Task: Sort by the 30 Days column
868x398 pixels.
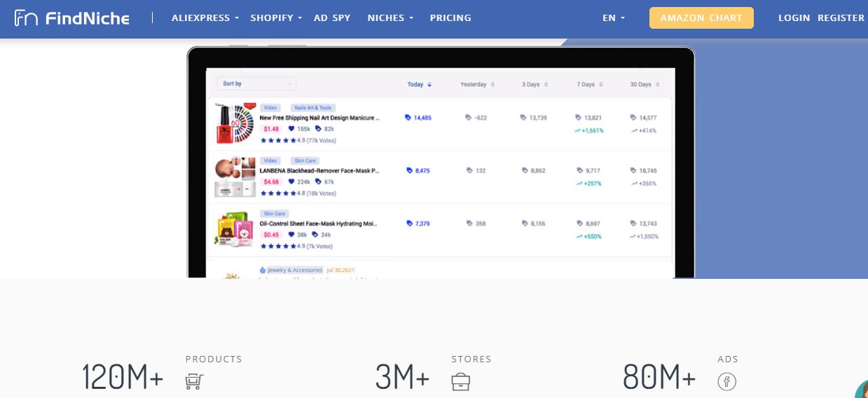Action: coord(645,85)
